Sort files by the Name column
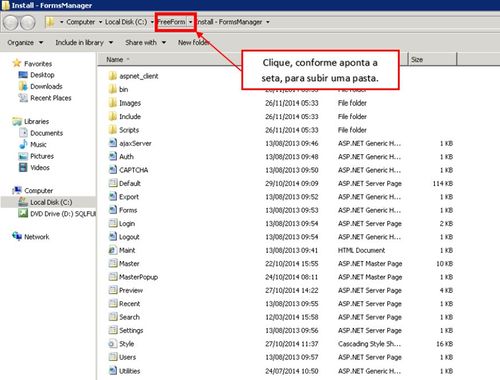 [115, 60]
